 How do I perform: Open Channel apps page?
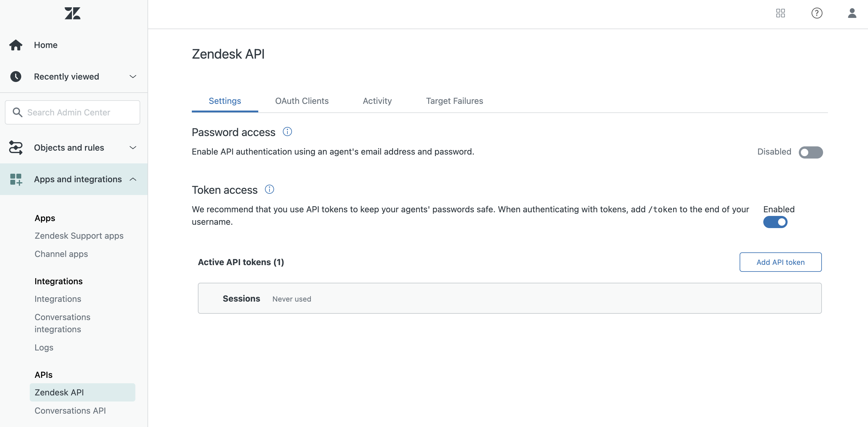click(61, 254)
